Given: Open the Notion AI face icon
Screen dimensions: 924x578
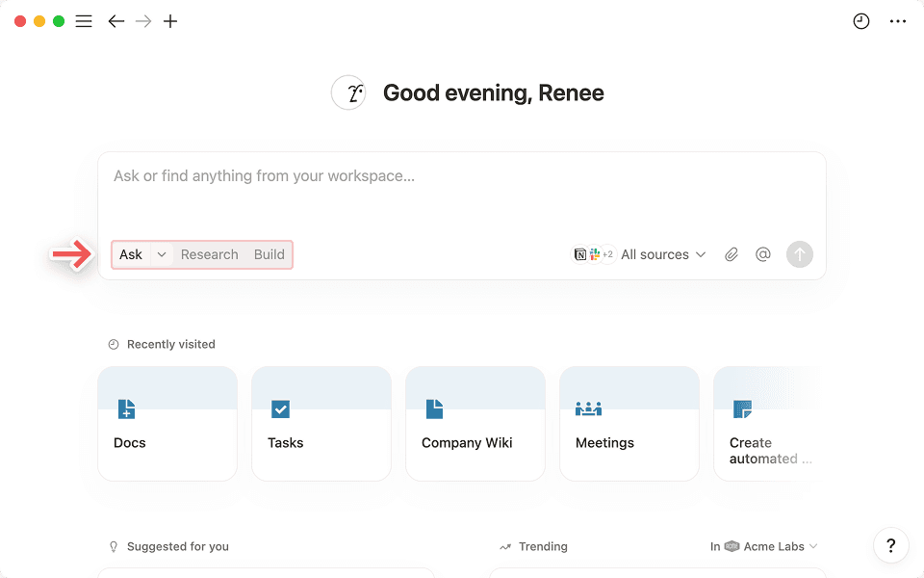Looking at the screenshot, I should [x=348, y=92].
